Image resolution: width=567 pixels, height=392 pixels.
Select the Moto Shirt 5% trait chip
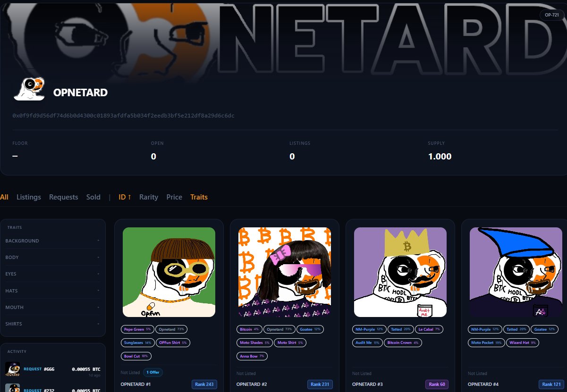tap(290, 342)
